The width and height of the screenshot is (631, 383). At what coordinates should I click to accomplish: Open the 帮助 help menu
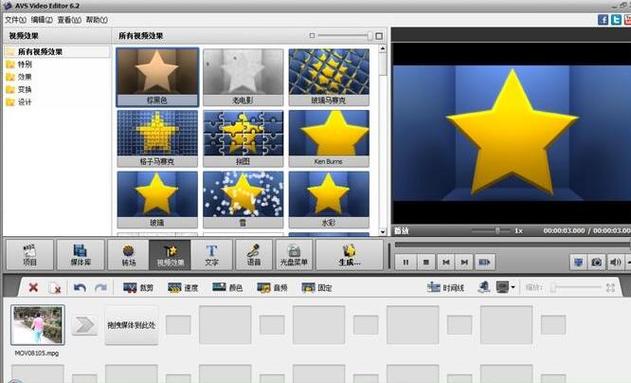click(96, 20)
